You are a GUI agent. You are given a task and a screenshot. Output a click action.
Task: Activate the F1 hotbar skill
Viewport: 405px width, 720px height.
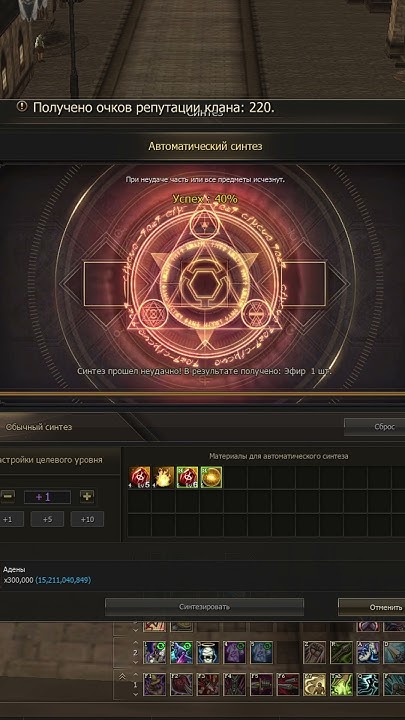(x=154, y=684)
